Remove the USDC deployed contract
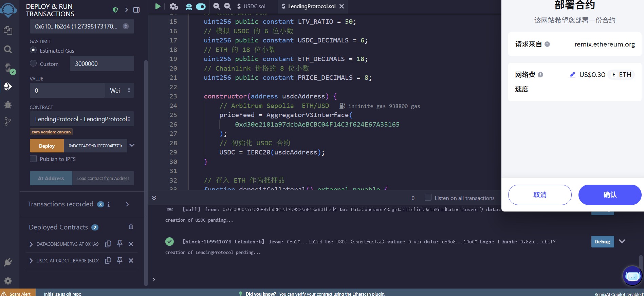644x296 pixels. [x=131, y=260]
